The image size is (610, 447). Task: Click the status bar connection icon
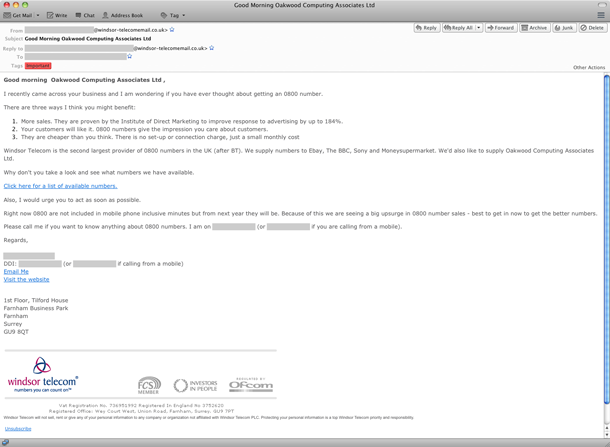coord(5,443)
